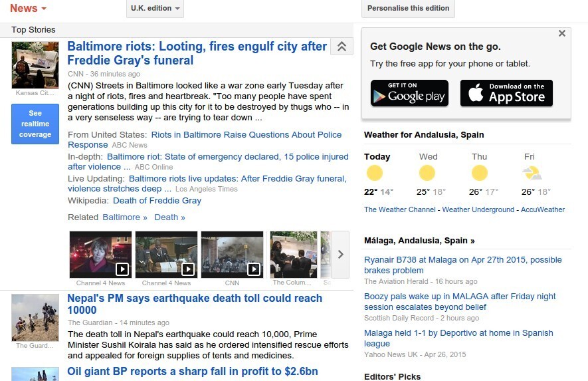The width and height of the screenshot is (588, 381).
Task: Open Ryanair B738 at Malaga article
Action: point(462,265)
